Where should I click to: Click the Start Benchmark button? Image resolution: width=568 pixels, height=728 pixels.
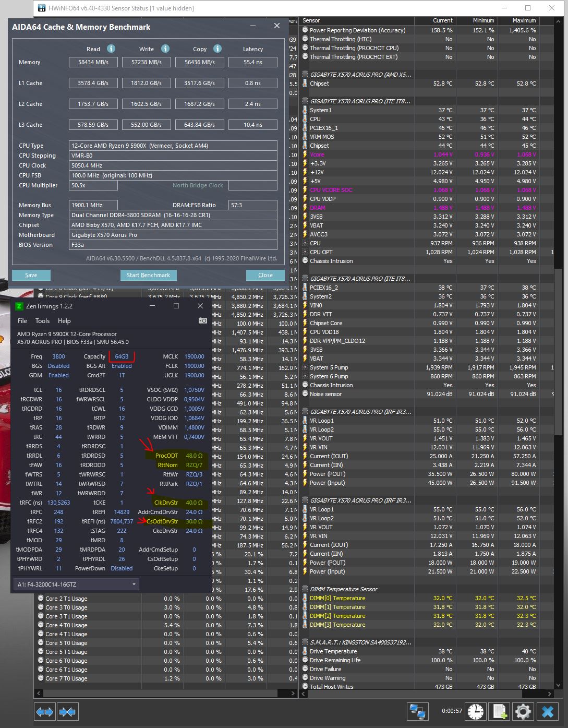[x=149, y=275]
